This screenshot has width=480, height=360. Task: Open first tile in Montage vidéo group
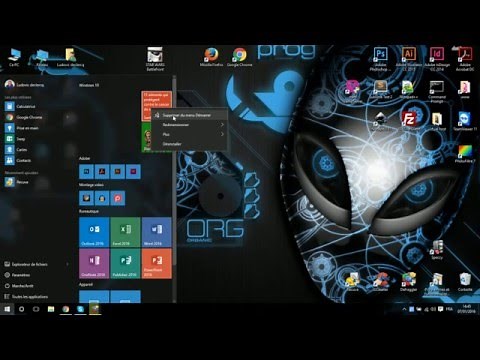(86, 198)
